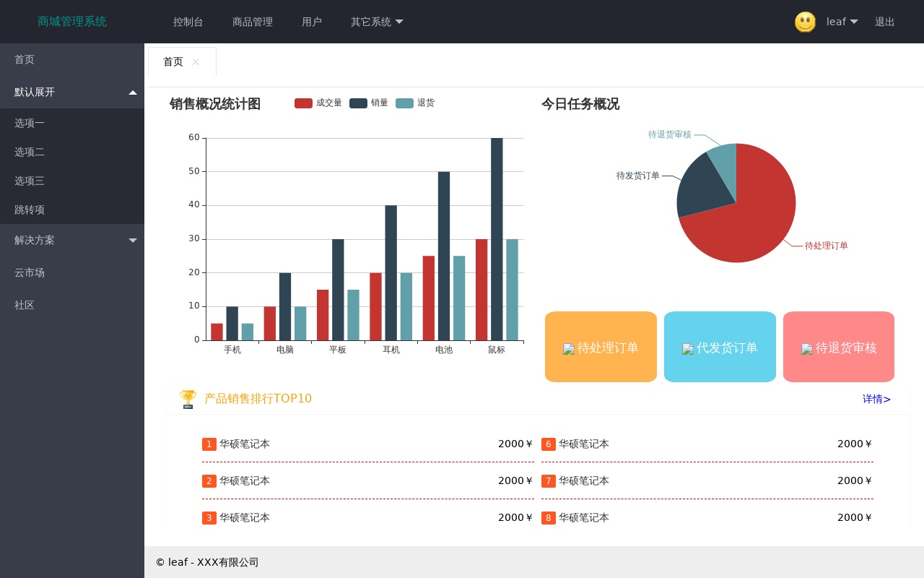
Task: Go to 首页 in the sidebar
Action: click(x=72, y=59)
